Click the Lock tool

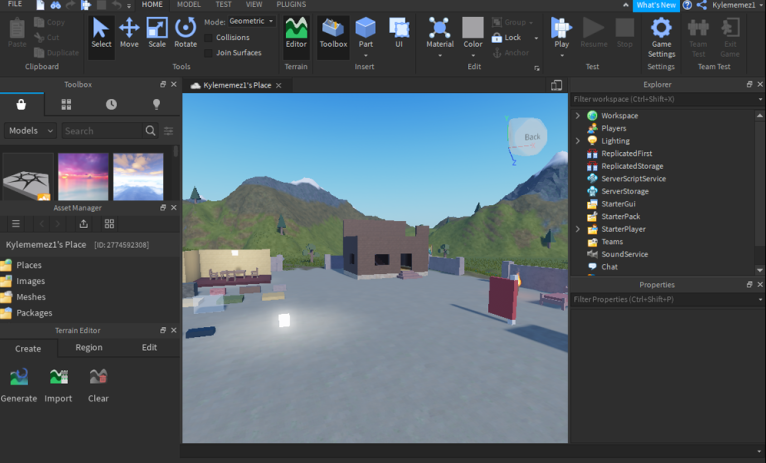point(507,38)
